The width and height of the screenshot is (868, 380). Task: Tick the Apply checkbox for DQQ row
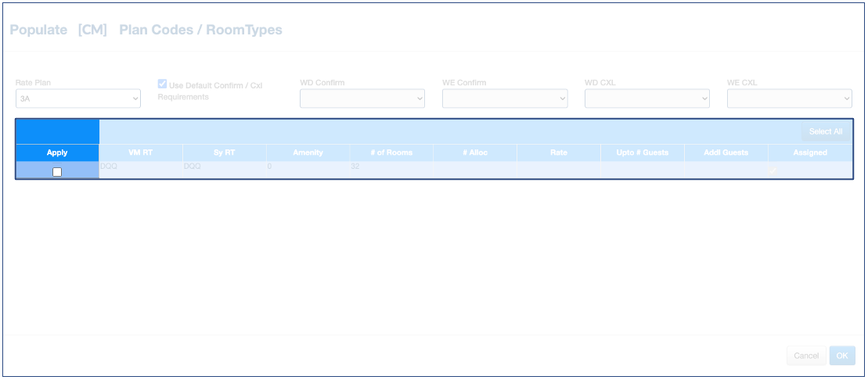pos(57,172)
